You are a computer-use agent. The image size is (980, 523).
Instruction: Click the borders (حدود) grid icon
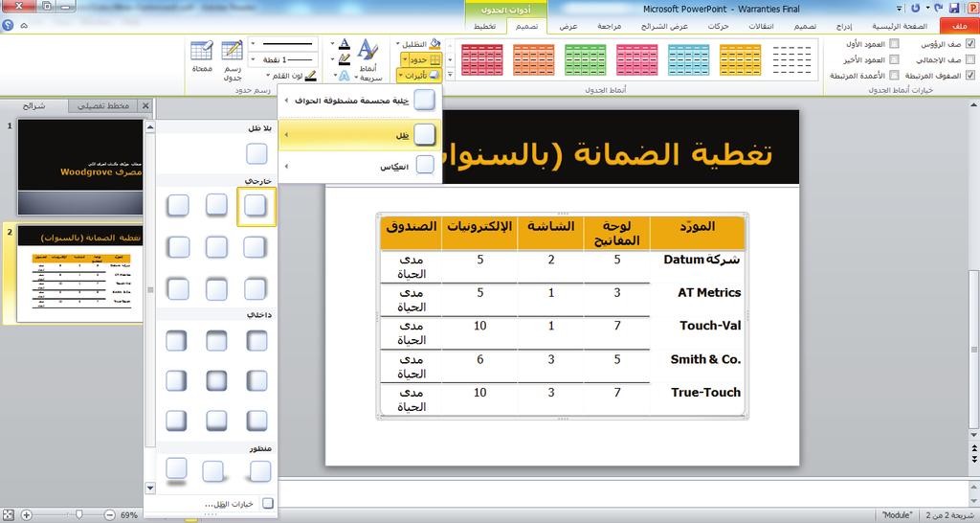pyautogui.click(x=435, y=59)
